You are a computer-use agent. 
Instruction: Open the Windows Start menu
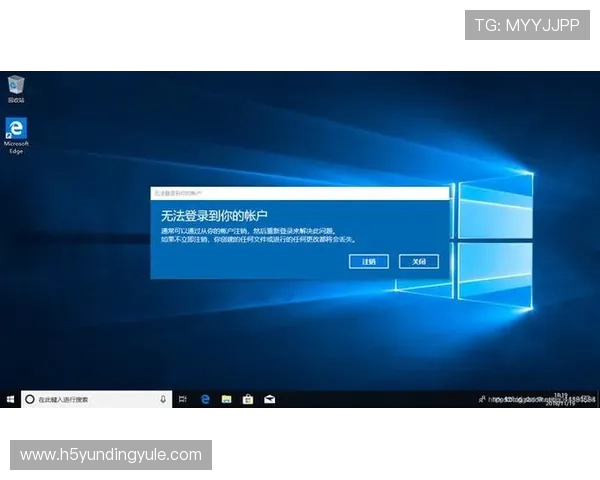click(x=10, y=399)
